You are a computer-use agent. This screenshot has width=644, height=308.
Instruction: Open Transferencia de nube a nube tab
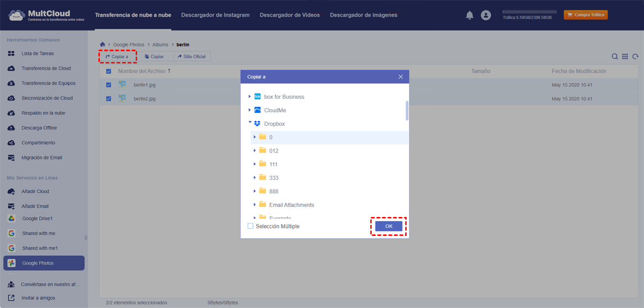pyautogui.click(x=133, y=15)
